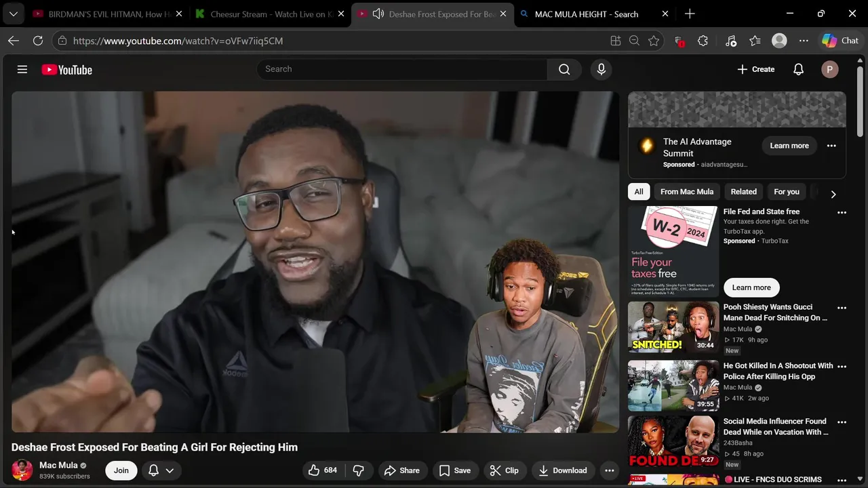The image size is (868, 488).
Task: Select the For you filter chip
Action: (x=787, y=192)
